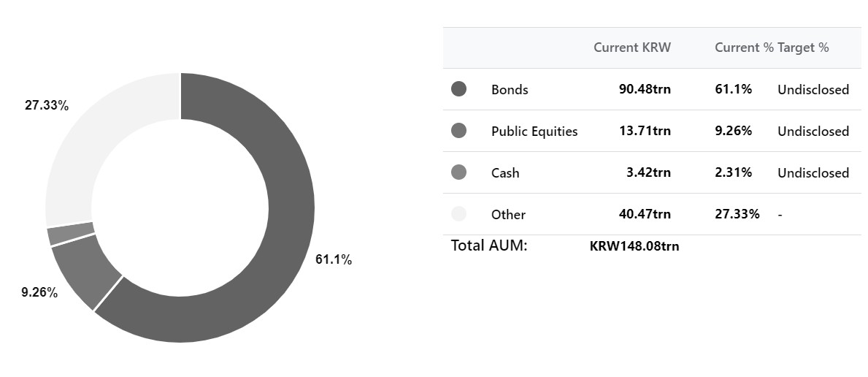Click the Current KRW column header
This screenshot has width=868, height=377.
pos(632,47)
